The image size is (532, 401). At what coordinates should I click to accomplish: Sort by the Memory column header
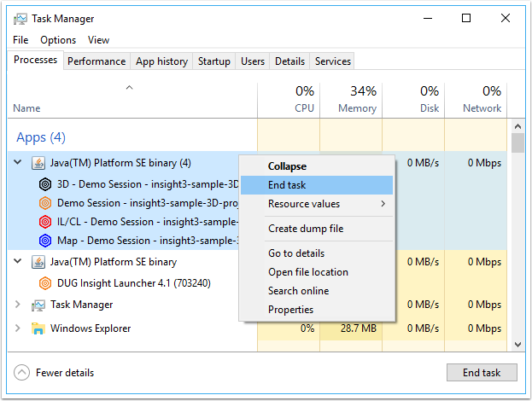coord(351,100)
